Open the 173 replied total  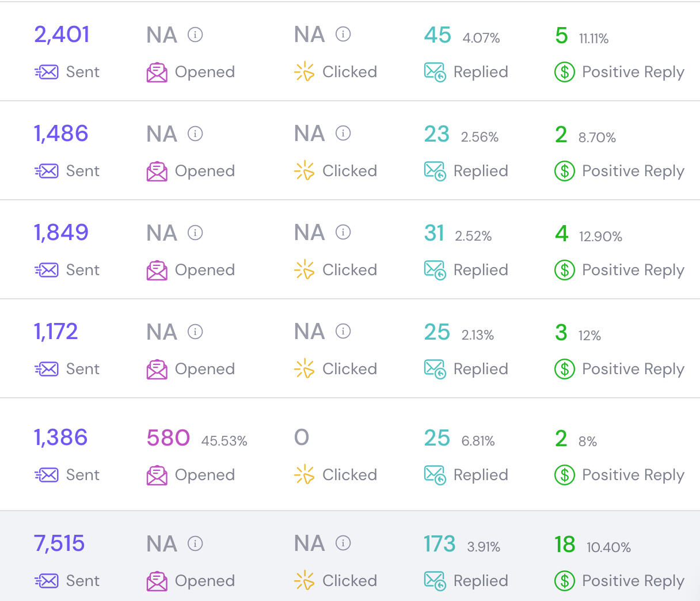point(439,544)
